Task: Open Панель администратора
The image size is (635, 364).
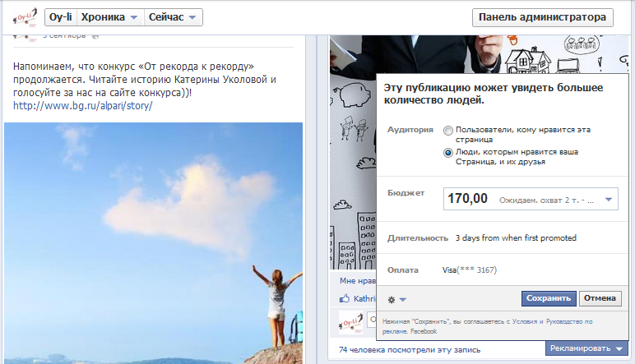Action: coord(542,17)
